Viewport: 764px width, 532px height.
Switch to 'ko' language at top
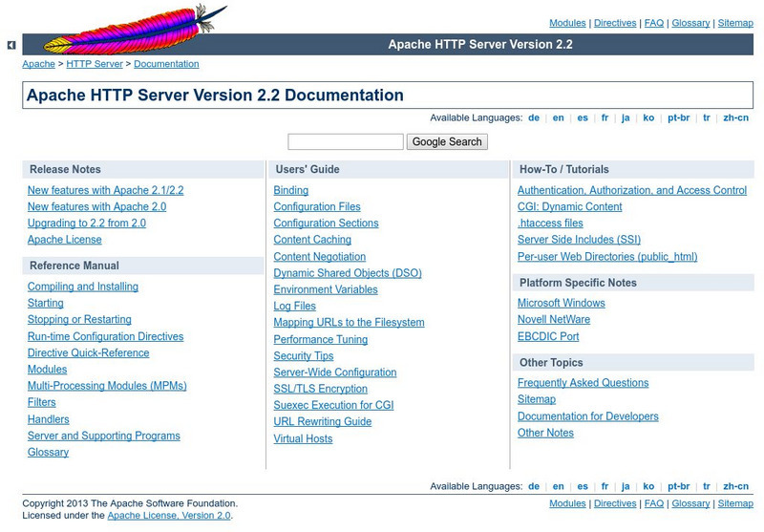(648, 117)
